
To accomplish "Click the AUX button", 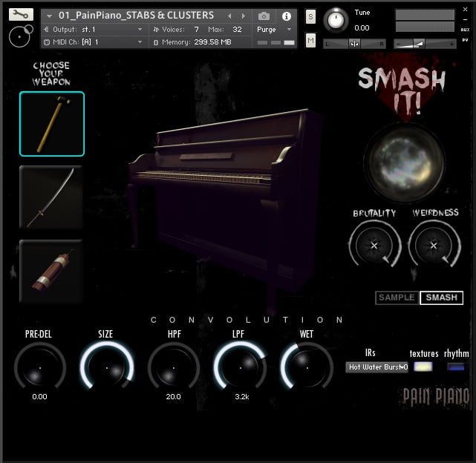I will [x=465, y=30].
